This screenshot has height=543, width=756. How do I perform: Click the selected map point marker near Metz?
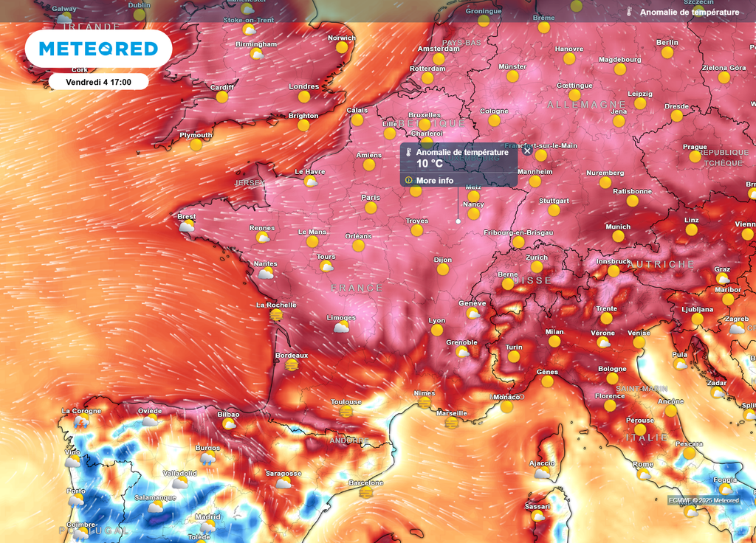pos(458,220)
